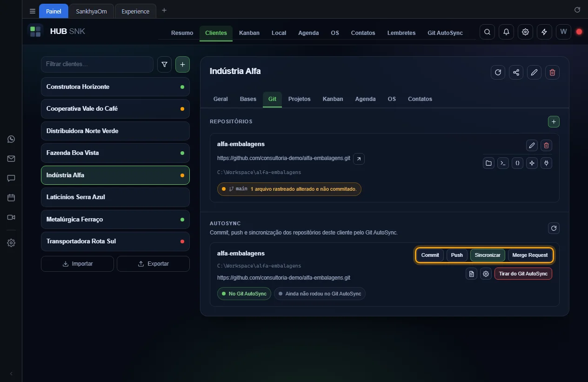
Task: Select client Distribuidora Norte Verde
Action: tap(115, 131)
